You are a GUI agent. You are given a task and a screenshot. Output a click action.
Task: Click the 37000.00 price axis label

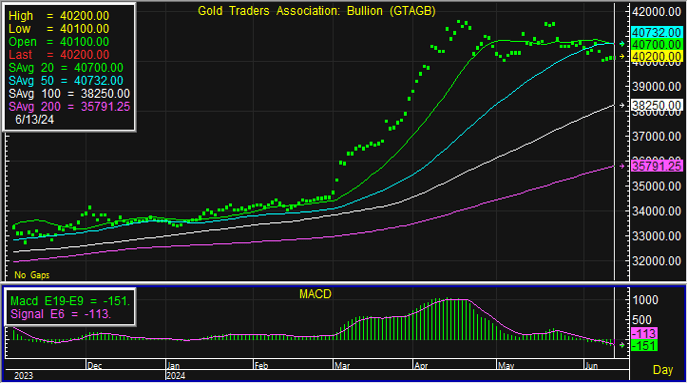tap(656, 136)
